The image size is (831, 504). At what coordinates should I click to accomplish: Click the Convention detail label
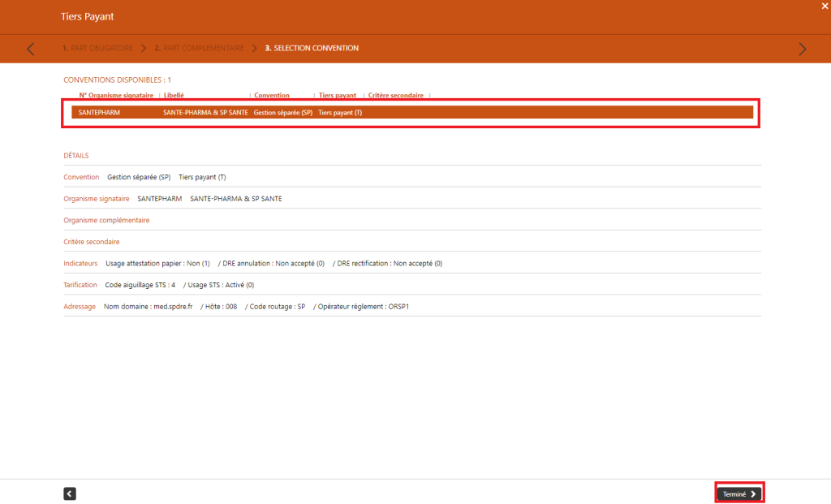click(x=81, y=177)
